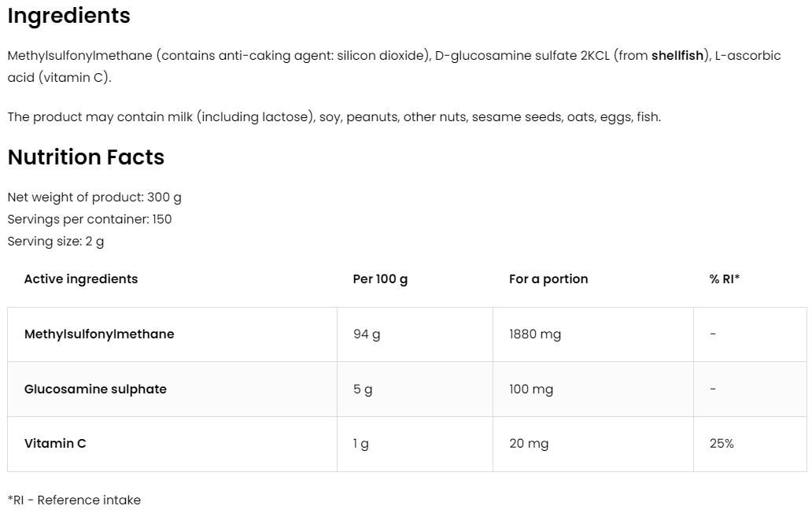Click the Servings per container line
Screen dimensions: 812x513
point(90,220)
